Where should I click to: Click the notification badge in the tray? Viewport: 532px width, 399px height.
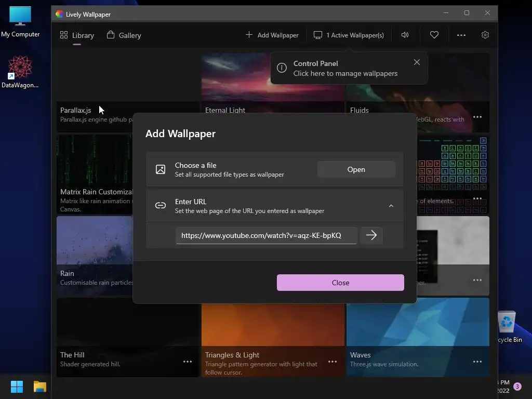point(517,387)
